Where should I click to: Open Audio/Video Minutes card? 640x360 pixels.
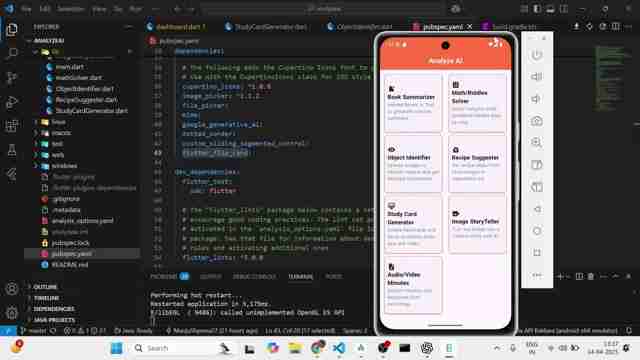coord(413,285)
